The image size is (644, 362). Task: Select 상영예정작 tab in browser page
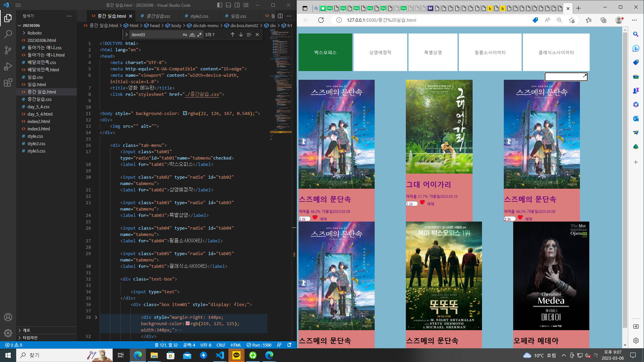point(380,52)
